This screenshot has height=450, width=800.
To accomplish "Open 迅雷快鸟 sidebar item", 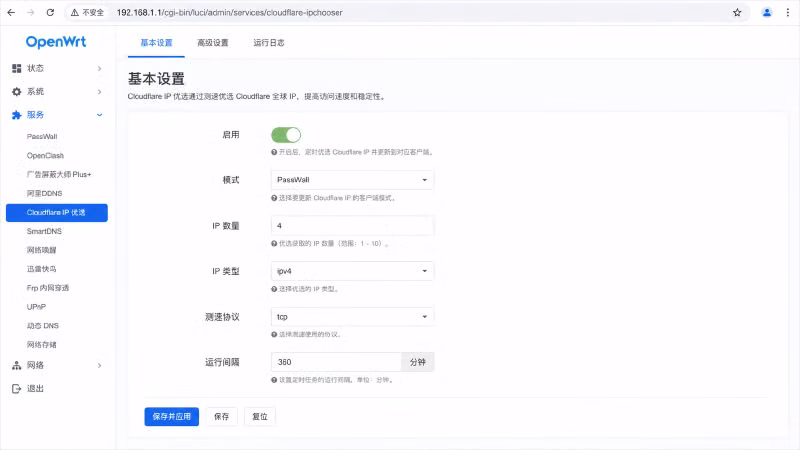I will coord(41,269).
